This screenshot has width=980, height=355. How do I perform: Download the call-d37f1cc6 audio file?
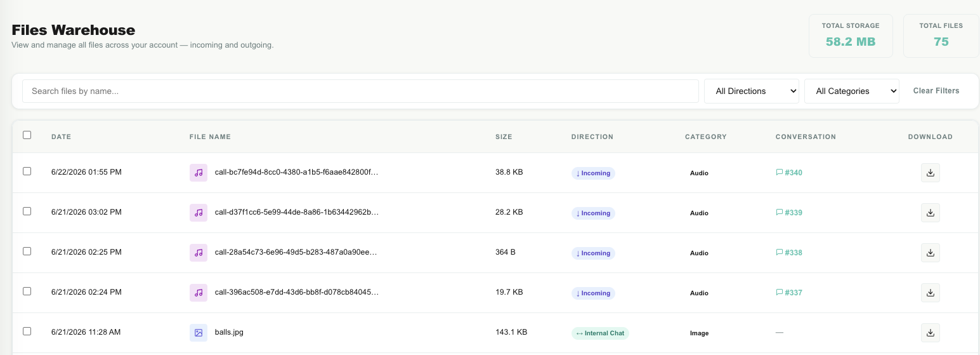click(x=931, y=213)
